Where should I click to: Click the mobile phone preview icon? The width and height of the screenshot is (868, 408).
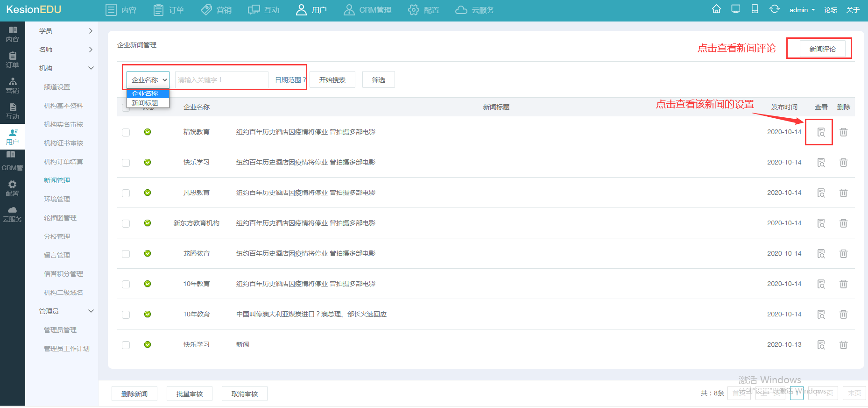pyautogui.click(x=755, y=9)
